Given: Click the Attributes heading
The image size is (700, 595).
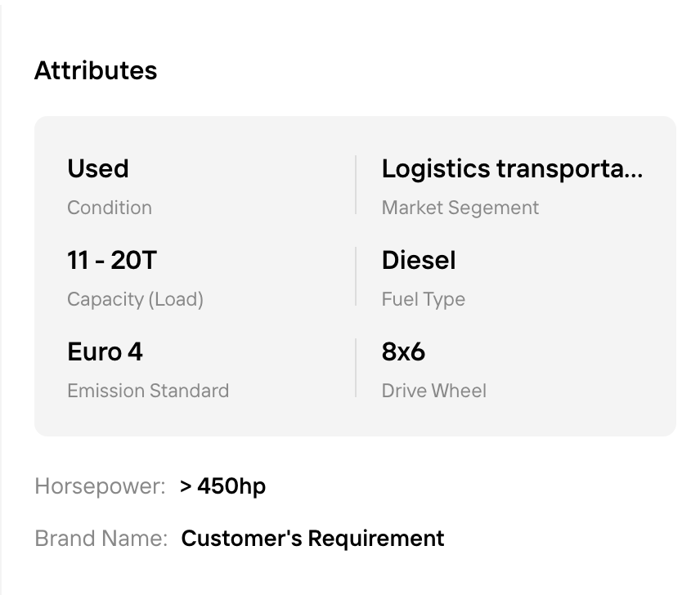Looking at the screenshot, I should point(96,70).
